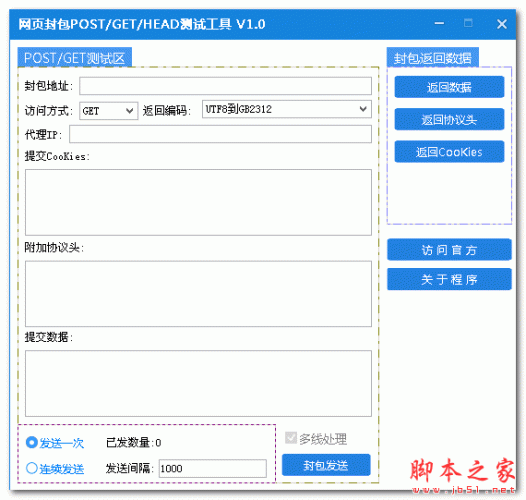Image resolution: width=526 pixels, height=500 pixels.
Task: Select the 封包返回数据 tab header
Action: (433, 58)
